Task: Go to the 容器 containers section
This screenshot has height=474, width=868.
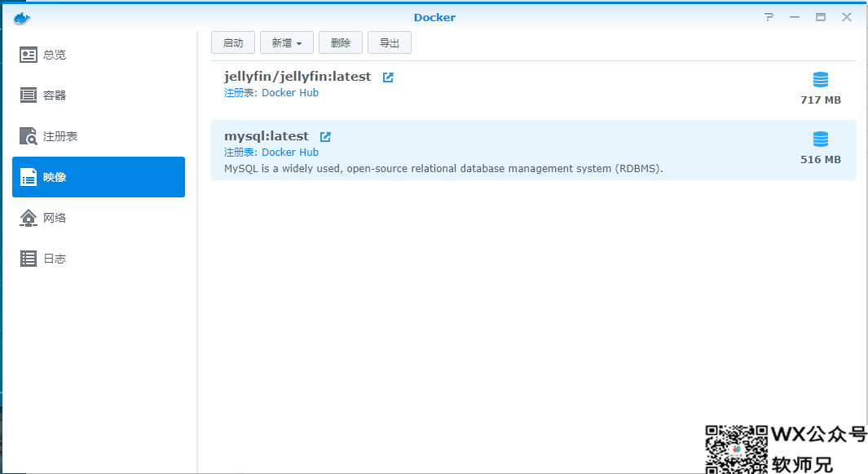Action: pyautogui.click(x=99, y=95)
